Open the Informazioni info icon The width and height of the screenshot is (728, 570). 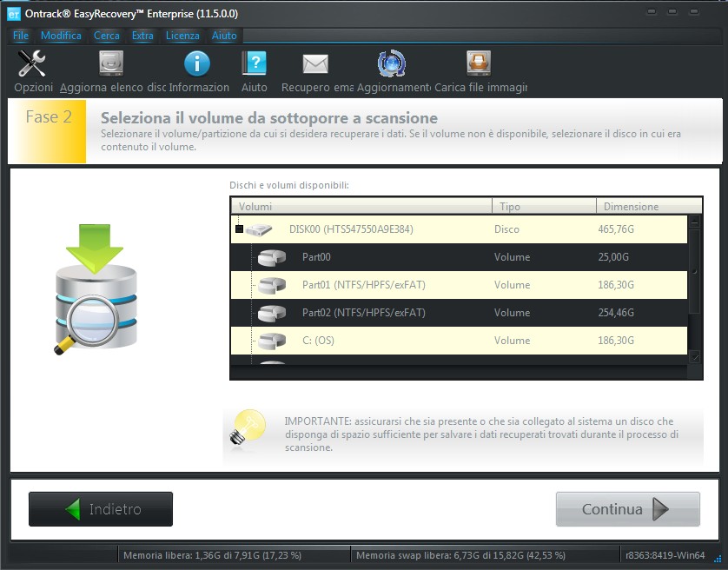pos(197,63)
